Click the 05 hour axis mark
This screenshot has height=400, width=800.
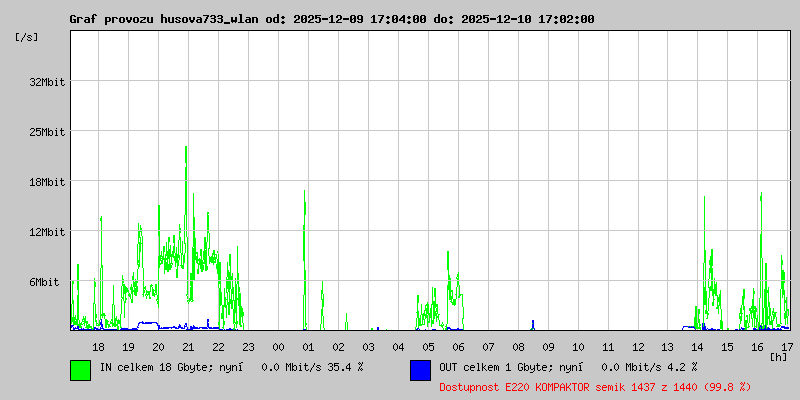point(428,346)
